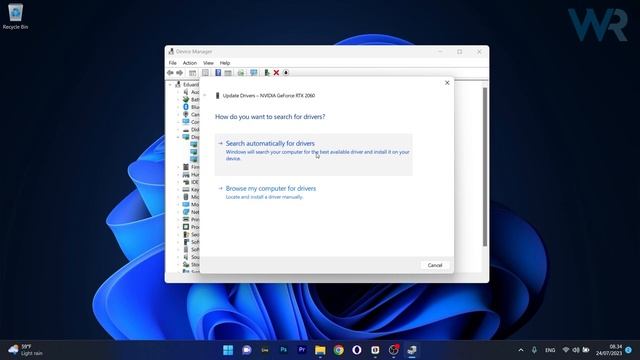The height and width of the screenshot is (360, 640).
Task: Select the Audio inputs speaker icon in tree
Action: coord(186,92)
